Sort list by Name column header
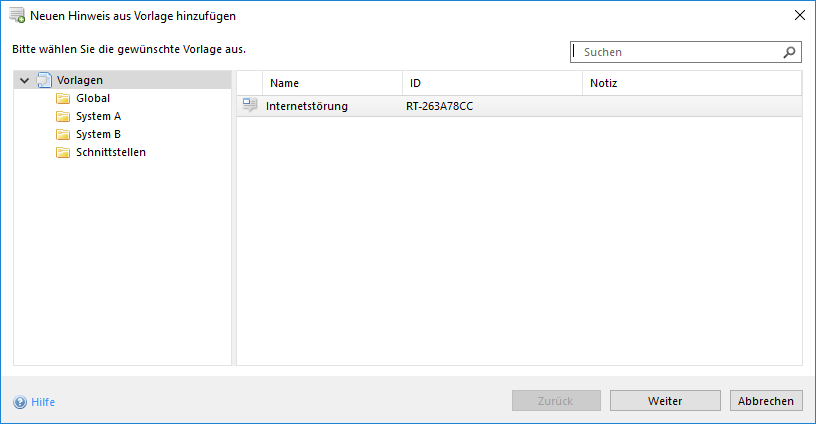816x424 pixels. [285, 83]
